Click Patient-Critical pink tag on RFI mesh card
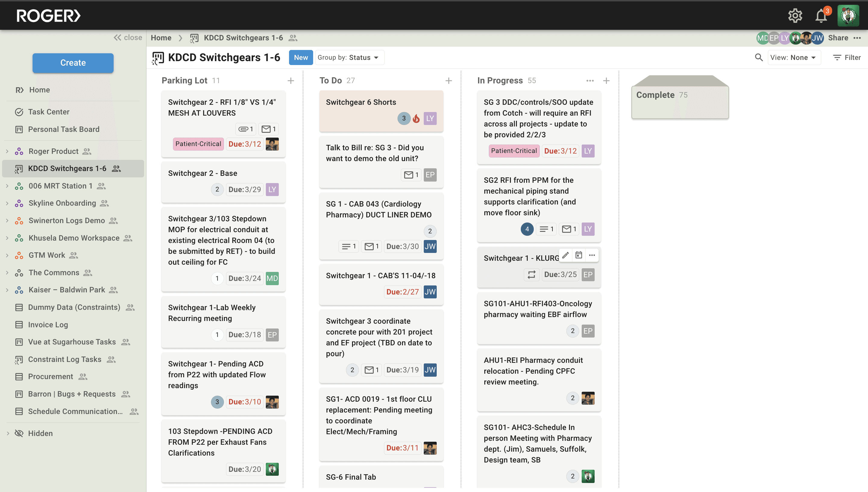The height and width of the screenshot is (492, 868). coord(198,144)
